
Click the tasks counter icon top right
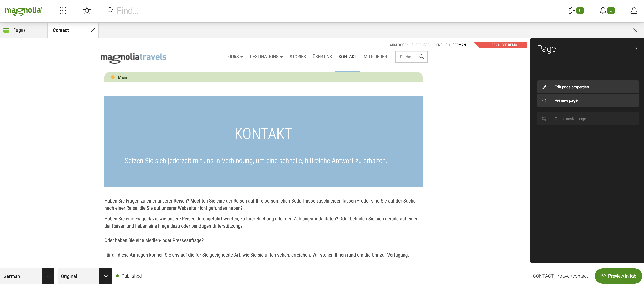click(x=576, y=11)
